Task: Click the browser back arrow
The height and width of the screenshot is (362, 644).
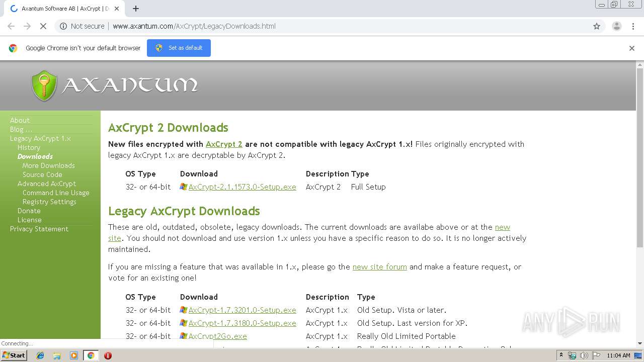Action: point(11,26)
